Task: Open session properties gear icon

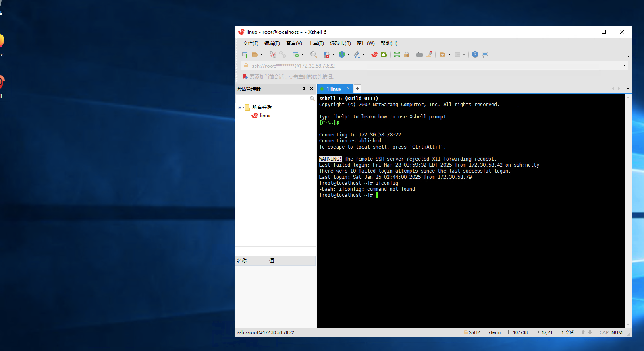Action: pos(296,54)
